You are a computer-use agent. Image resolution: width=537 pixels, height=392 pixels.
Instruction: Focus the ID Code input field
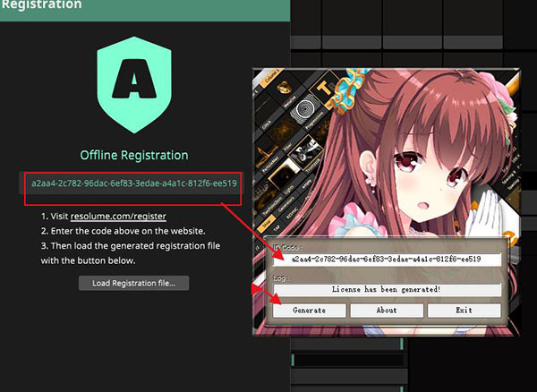(387, 260)
